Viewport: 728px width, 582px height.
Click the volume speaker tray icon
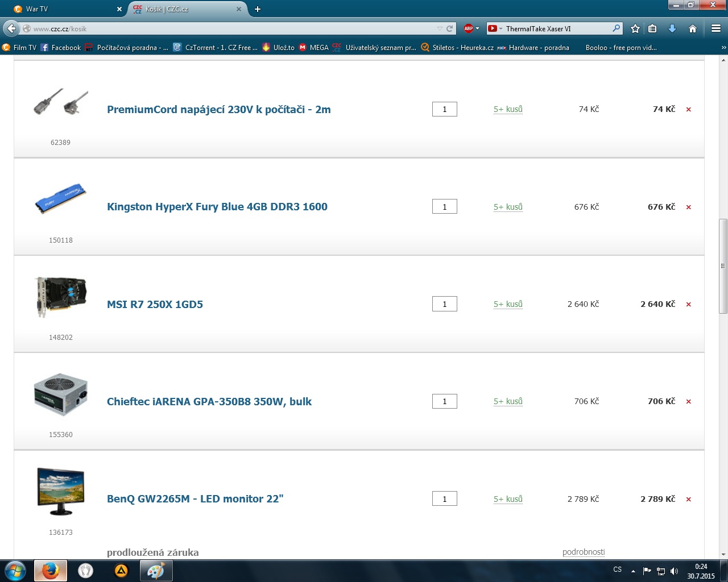point(675,571)
